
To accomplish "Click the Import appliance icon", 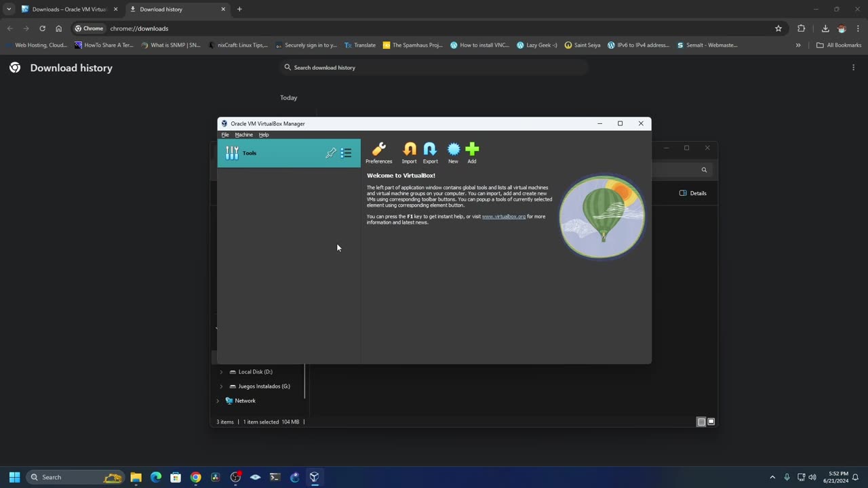I will [409, 152].
